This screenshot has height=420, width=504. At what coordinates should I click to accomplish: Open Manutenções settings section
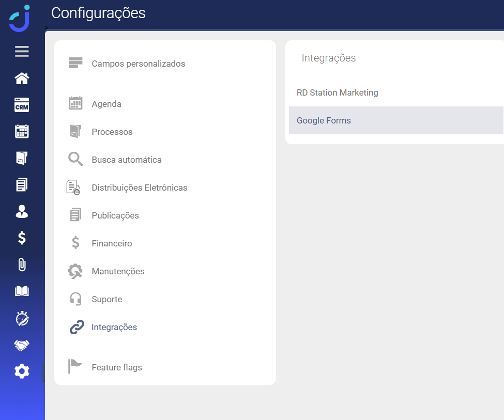pos(118,272)
